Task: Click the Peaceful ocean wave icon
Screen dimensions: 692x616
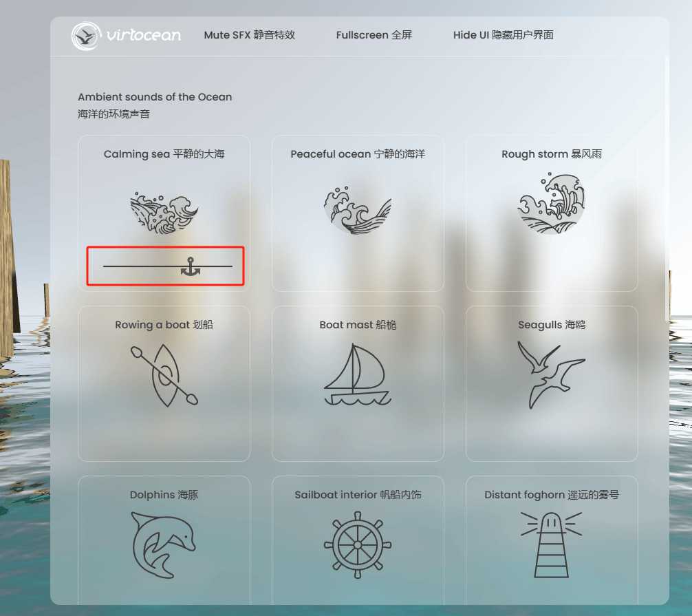Action: 358,210
